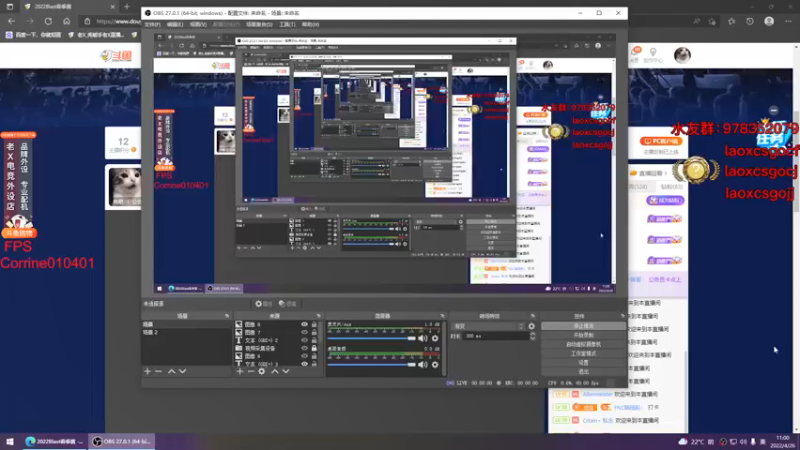Open 视图(V) menu in OBS

pyautogui.click(x=198, y=24)
